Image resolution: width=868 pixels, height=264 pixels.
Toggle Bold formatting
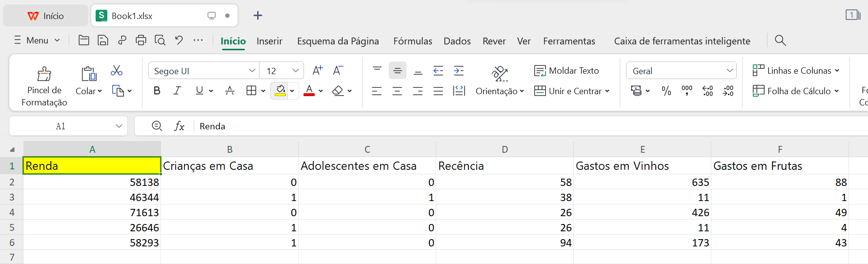click(x=157, y=91)
